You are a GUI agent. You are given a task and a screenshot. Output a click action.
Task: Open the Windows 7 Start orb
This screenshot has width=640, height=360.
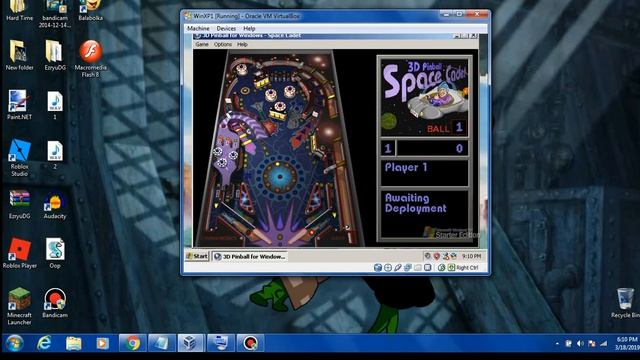click(x=14, y=343)
